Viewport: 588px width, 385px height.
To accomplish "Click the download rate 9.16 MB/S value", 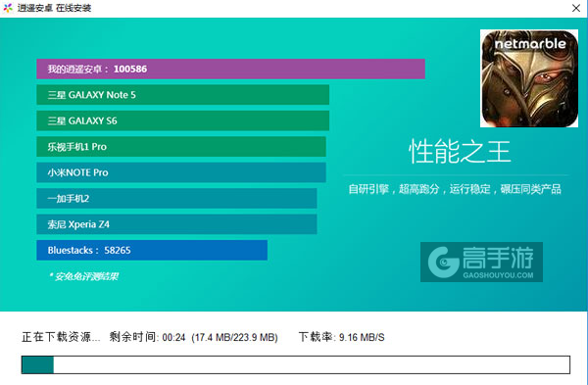I will pyautogui.click(x=362, y=337).
